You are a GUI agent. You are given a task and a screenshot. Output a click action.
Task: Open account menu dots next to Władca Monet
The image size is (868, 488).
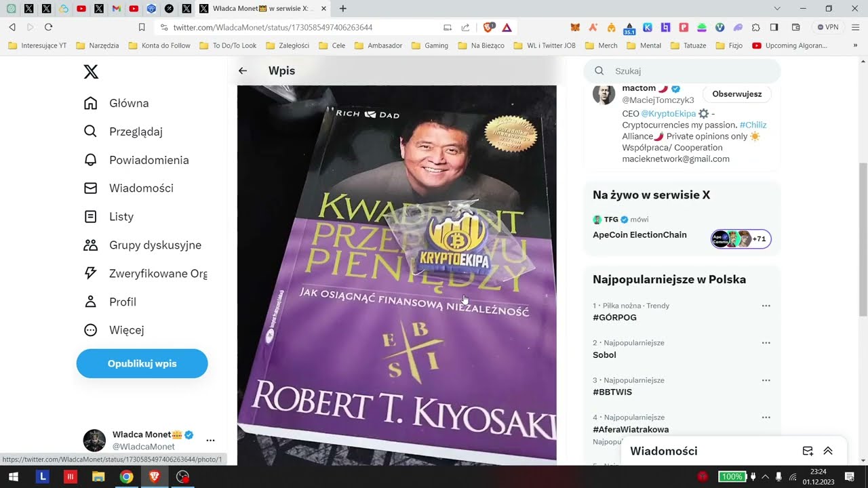[x=210, y=440]
